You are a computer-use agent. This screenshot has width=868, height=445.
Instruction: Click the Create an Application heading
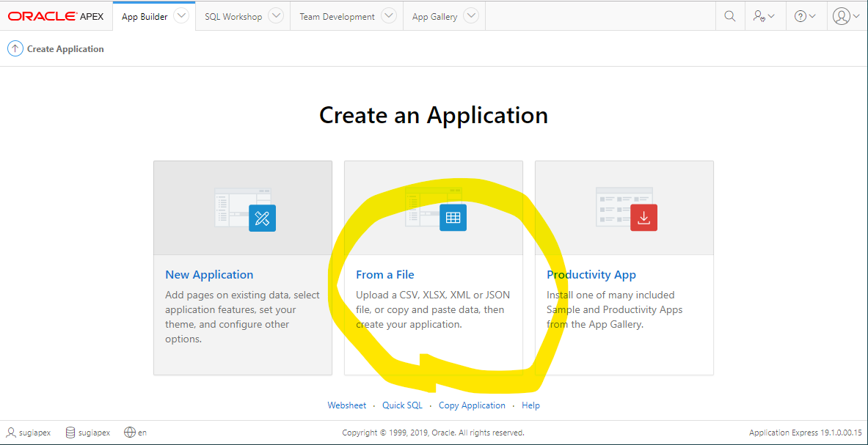click(x=434, y=115)
